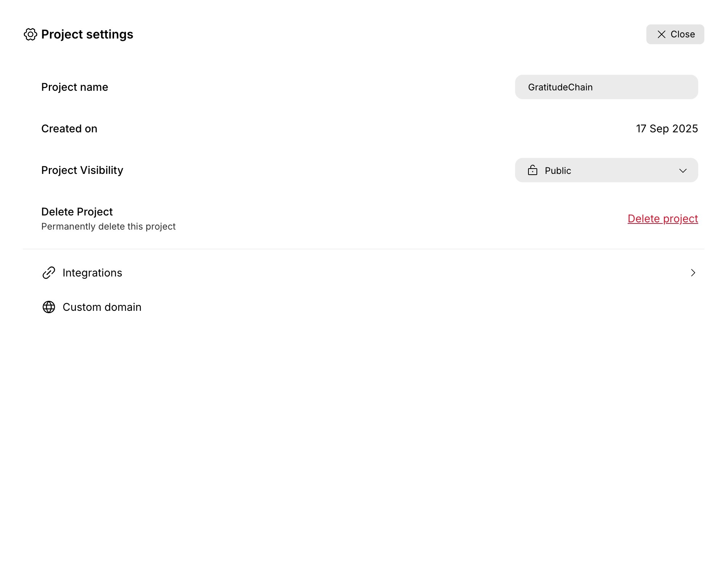
Task: Click the Delete Project heading
Action: 77,211
